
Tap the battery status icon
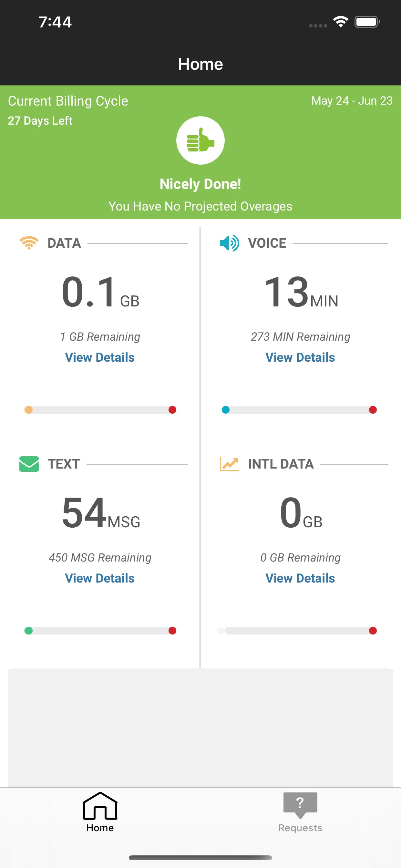click(x=367, y=22)
